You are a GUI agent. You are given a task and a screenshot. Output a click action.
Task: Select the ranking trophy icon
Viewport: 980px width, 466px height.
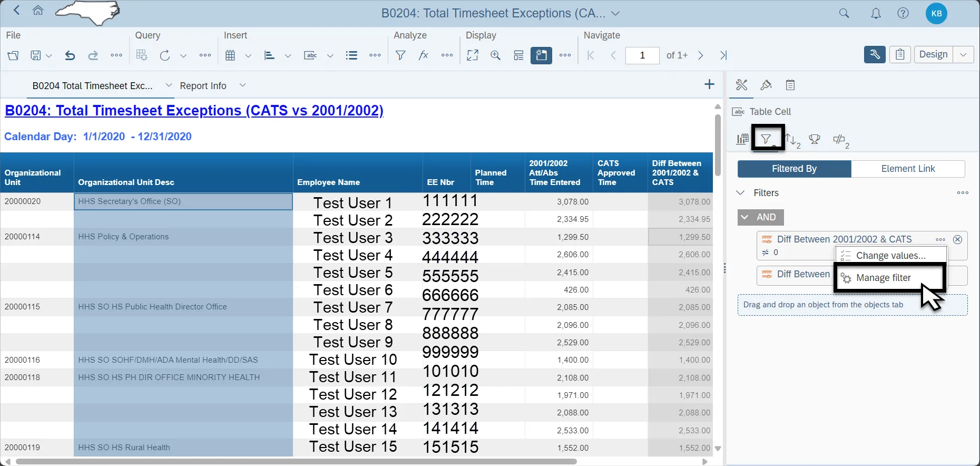(815, 139)
